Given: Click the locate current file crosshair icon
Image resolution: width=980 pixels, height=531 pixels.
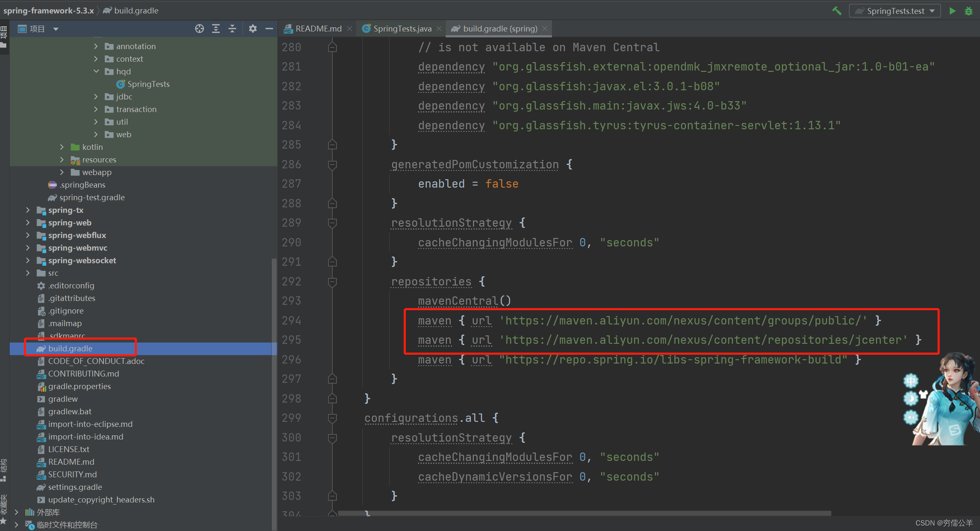Looking at the screenshot, I should pyautogui.click(x=200, y=29).
